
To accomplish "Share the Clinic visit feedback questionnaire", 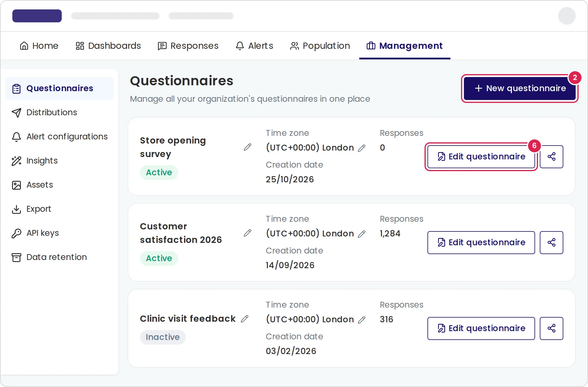I will (x=552, y=328).
